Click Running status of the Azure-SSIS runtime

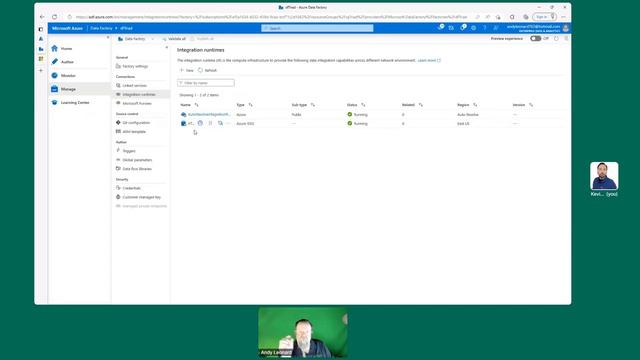click(x=358, y=123)
